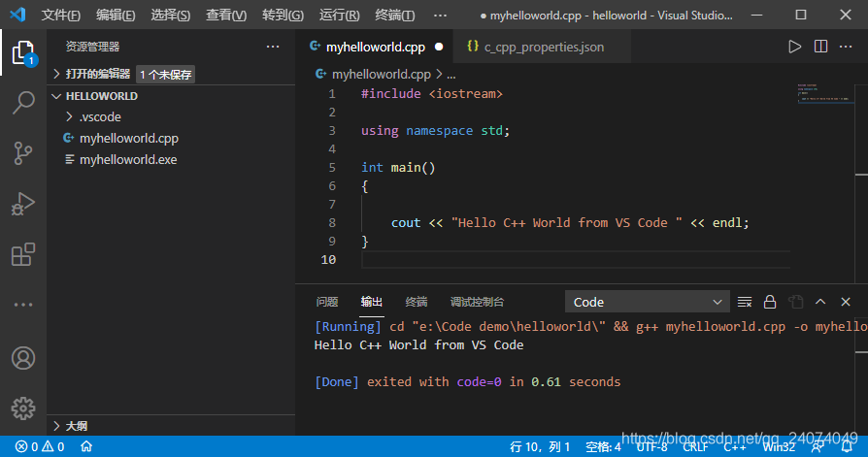Place cursor on empty line 10
This screenshot has width=868, height=457.
click(576, 259)
